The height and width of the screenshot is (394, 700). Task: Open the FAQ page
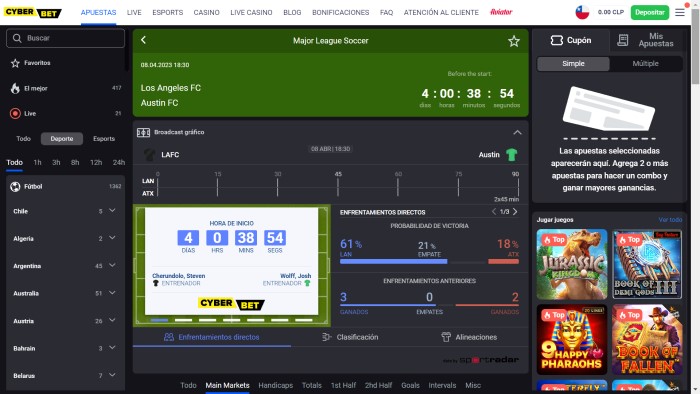coord(387,12)
